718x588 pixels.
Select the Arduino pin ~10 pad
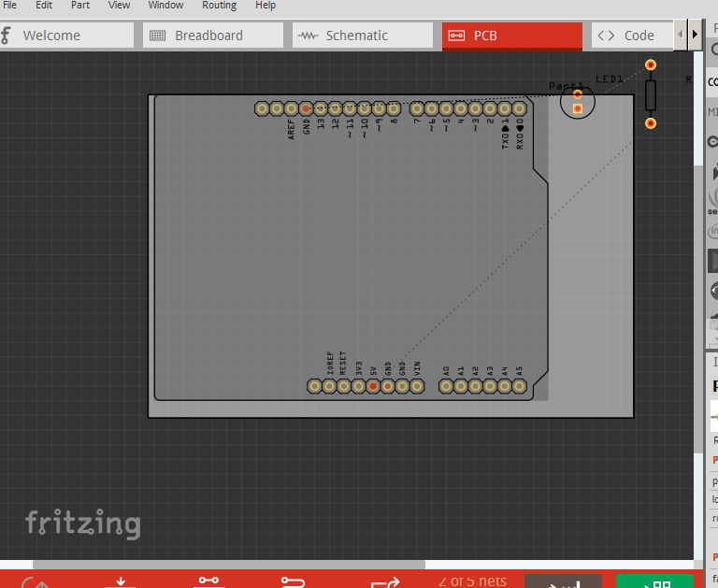pyautogui.click(x=365, y=109)
